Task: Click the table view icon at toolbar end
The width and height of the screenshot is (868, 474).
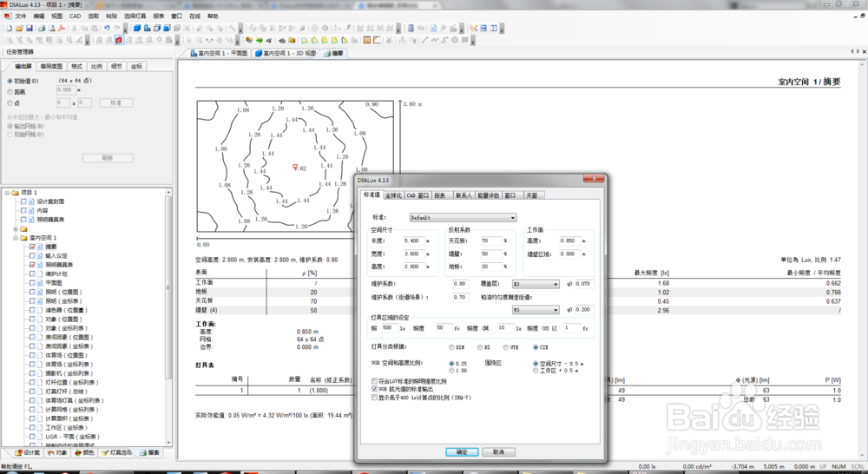Action: [x=483, y=29]
